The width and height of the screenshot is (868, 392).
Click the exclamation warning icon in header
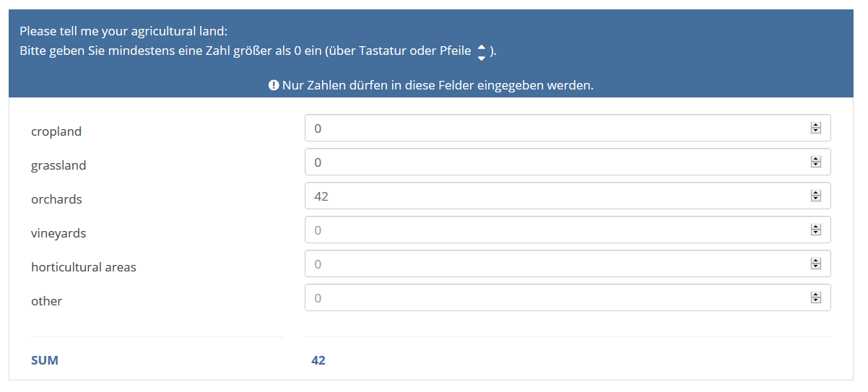click(x=274, y=85)
